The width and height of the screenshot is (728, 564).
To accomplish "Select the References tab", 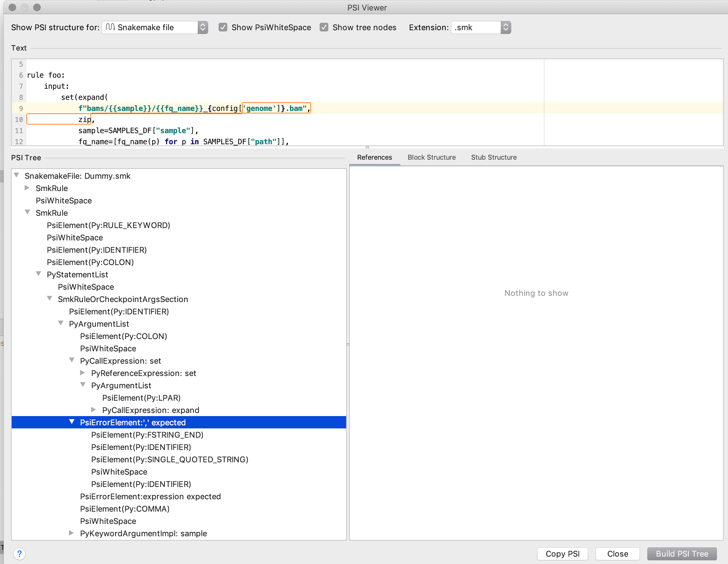I will 375,157.
